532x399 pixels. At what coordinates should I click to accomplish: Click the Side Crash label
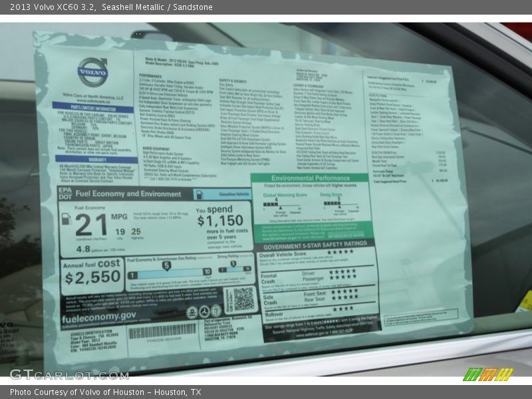[x=271, y=300]
